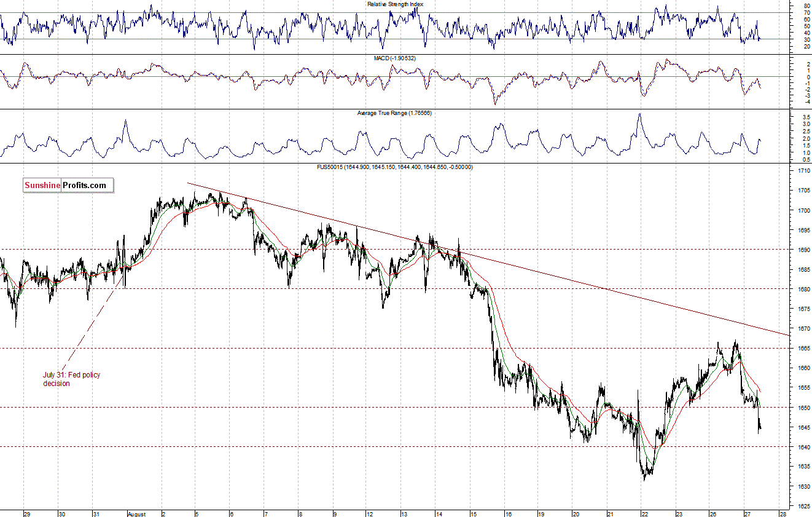This screenshot has width=812, height=517.
Task: Click price axis label 1660
Action: (804, 368)
